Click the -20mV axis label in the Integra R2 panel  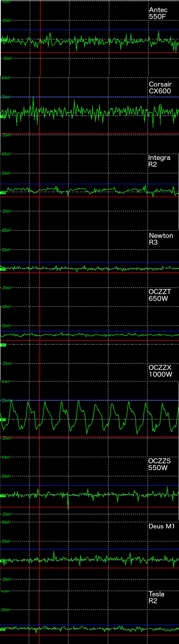6,211
